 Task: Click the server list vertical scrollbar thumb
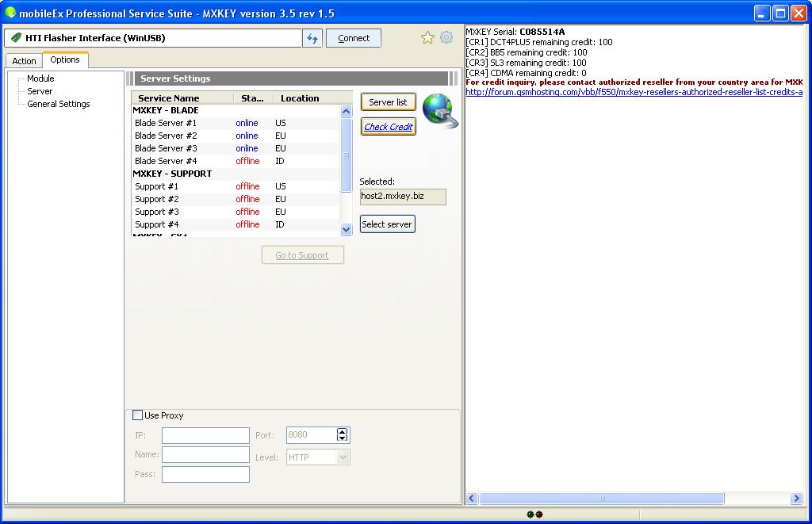click(x=347, y=155)
